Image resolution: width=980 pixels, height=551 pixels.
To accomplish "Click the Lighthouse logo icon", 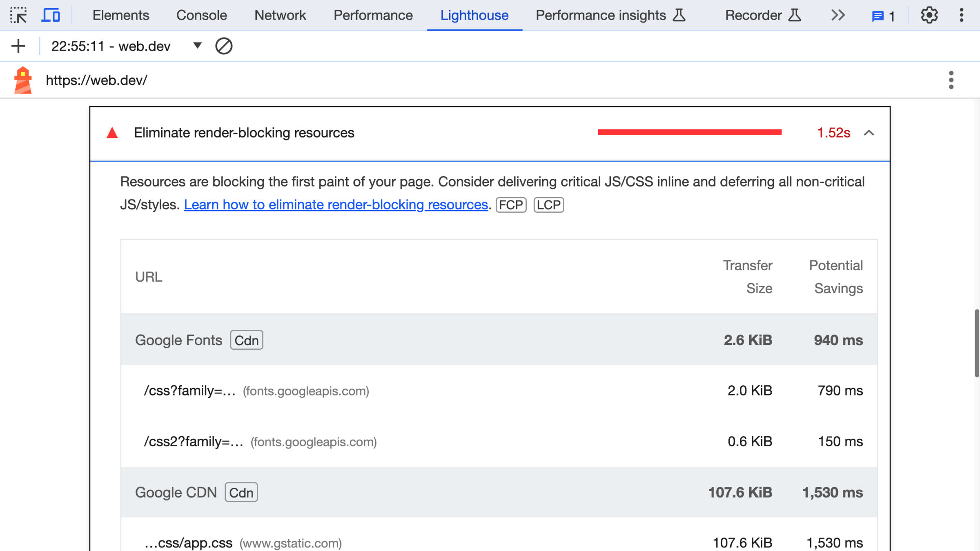I will pyautogui.click(x=23, y=80).
